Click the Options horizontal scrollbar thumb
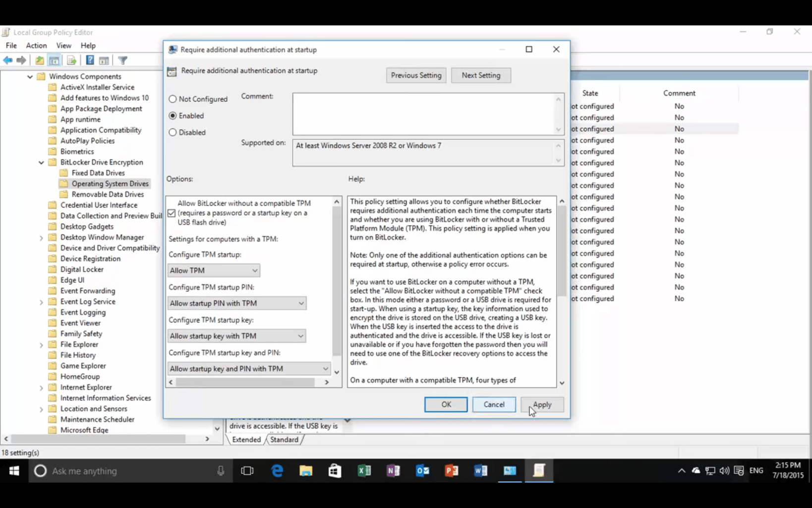The height and width of the screenshot is (508, 812). tap(245, 382)
